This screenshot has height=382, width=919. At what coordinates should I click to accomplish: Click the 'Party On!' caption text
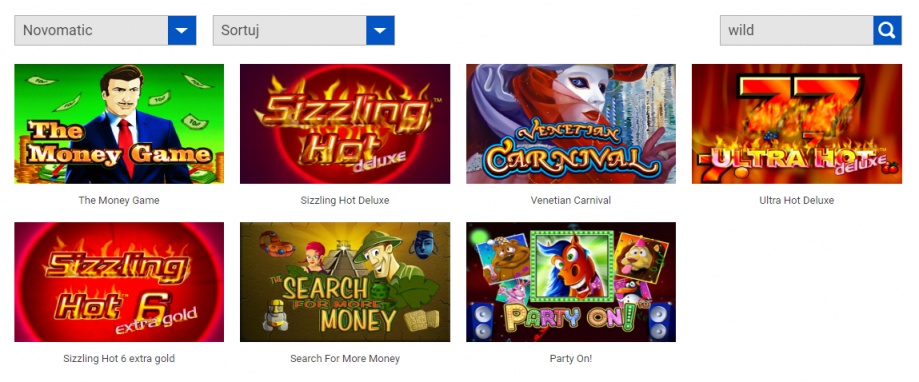[x=571, y=359]
